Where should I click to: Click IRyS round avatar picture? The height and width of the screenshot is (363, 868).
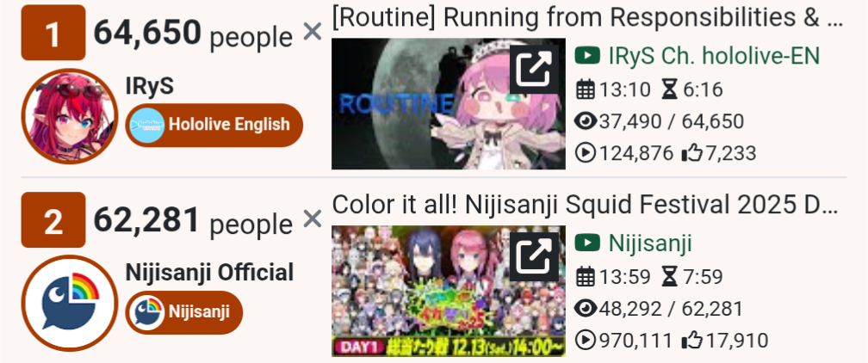tap(70, 116)
